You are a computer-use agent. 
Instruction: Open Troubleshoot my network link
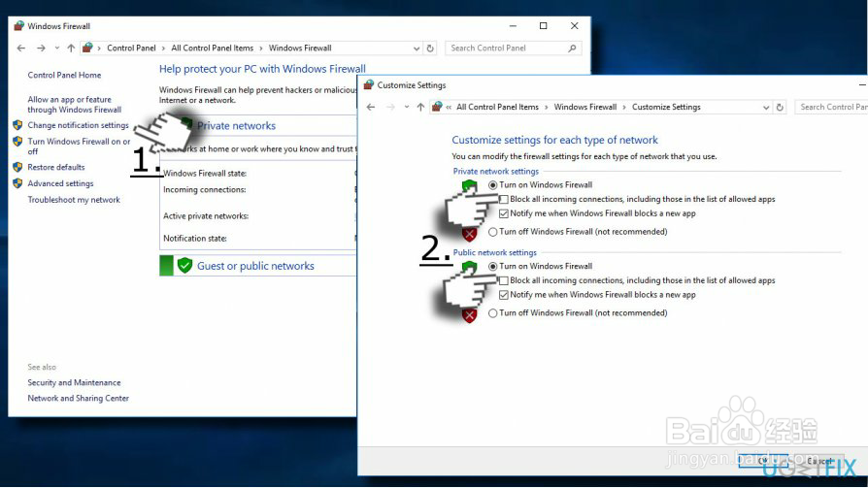point(74,200)
